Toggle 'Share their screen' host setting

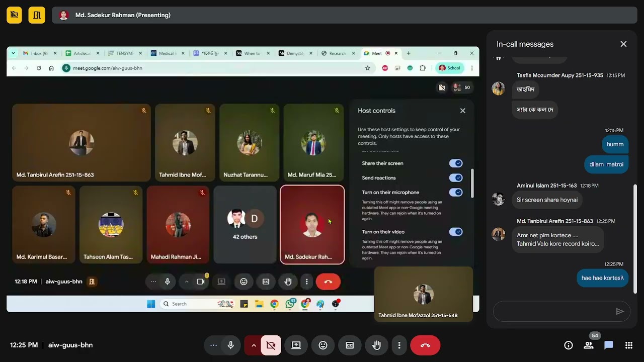click(456, 163)
